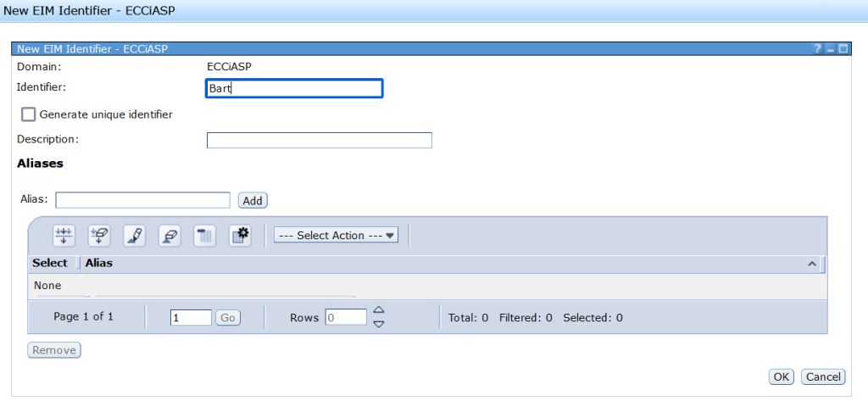Sort by clicking the Alias column arrow
Viewport: 868px width, 401px height.
(811, 265)
